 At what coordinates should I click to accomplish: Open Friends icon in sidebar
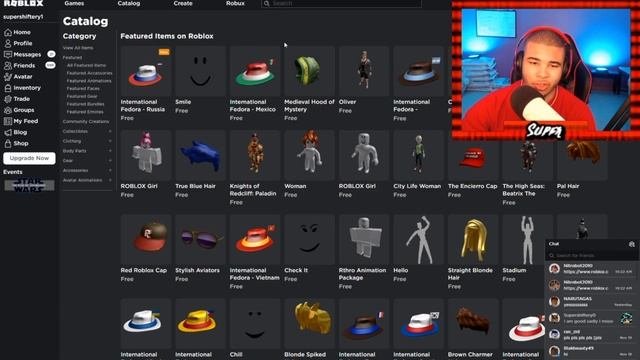pos(8,65)
